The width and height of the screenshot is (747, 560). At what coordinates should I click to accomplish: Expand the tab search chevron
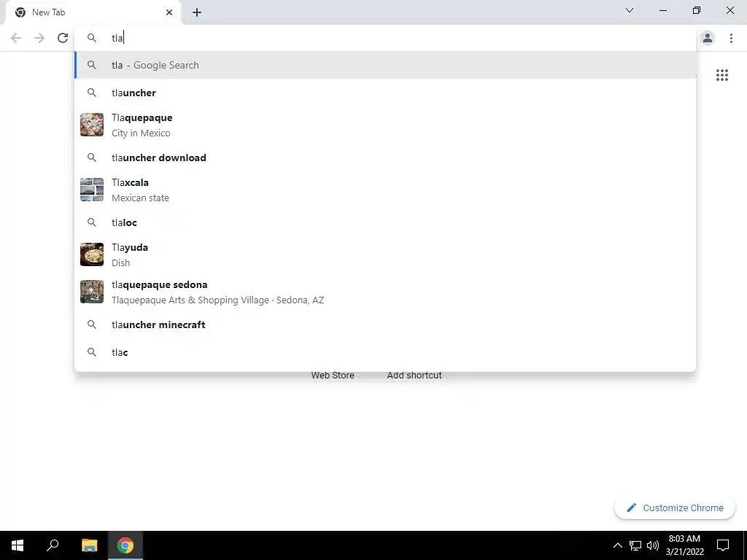630,10
